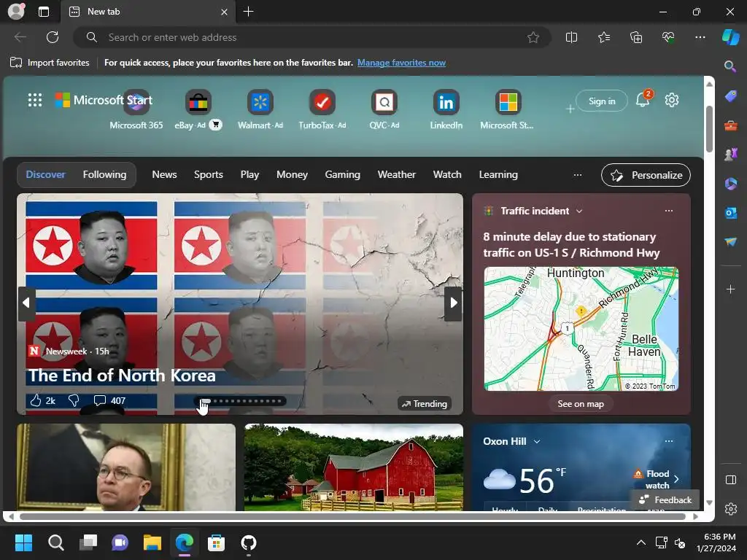Expand Flood watch alert chevron
This screenshot has width=747, height=560.
(676, 479)
